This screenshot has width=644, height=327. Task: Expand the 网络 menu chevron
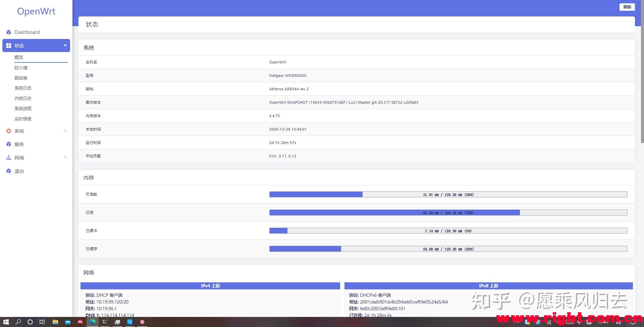[65, 157]
